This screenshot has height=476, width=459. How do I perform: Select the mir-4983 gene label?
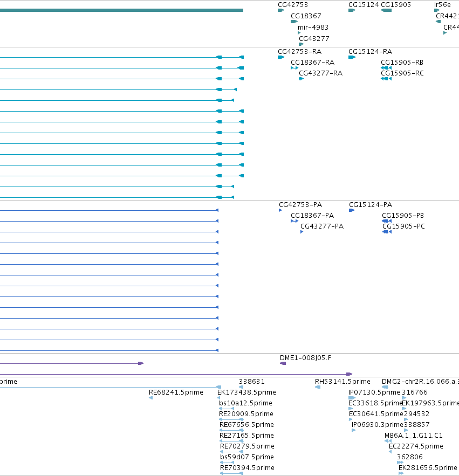pyautogui.click(x=313, y=27)
